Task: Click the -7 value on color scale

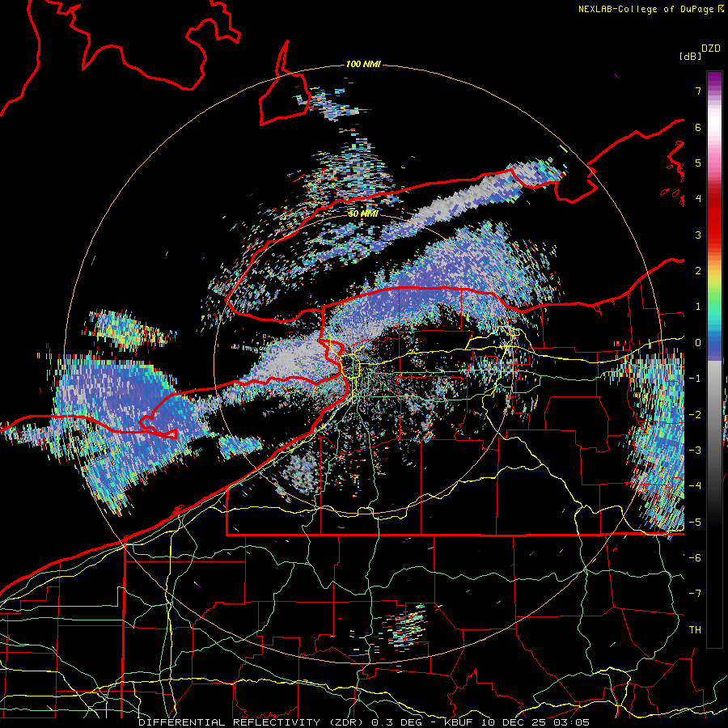Action: point(695,594)
